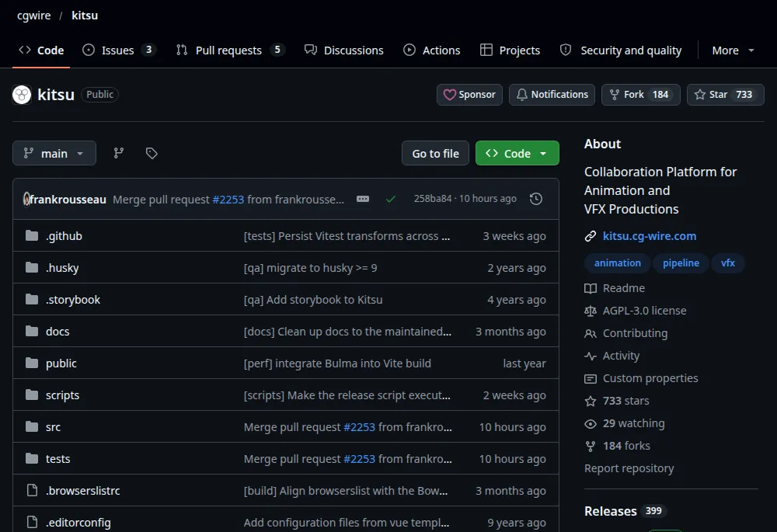This screenshot has width=777, height=532.
Task: Click the star icon beside 733 stars
Action: (x=591, y=402)
